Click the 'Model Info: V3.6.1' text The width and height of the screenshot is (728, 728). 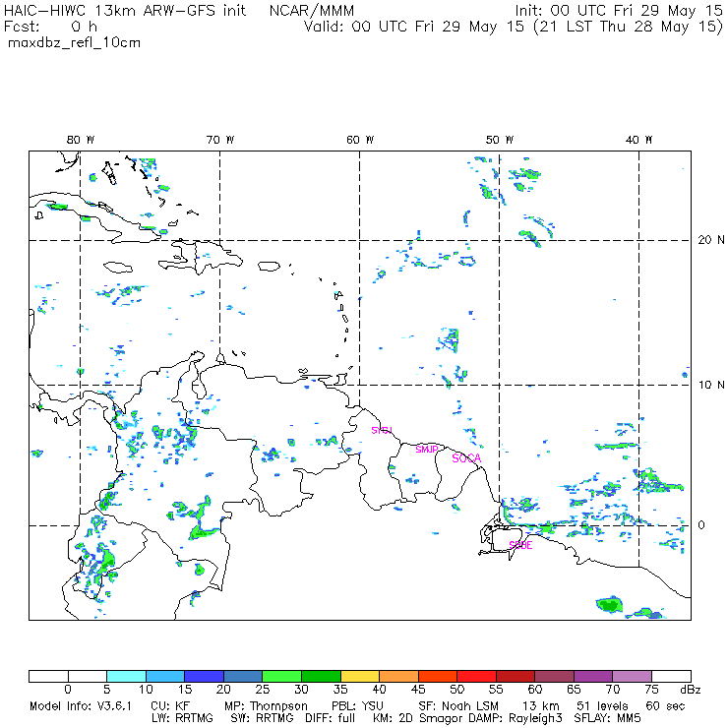pyautogui.click(x=81, y=706)
